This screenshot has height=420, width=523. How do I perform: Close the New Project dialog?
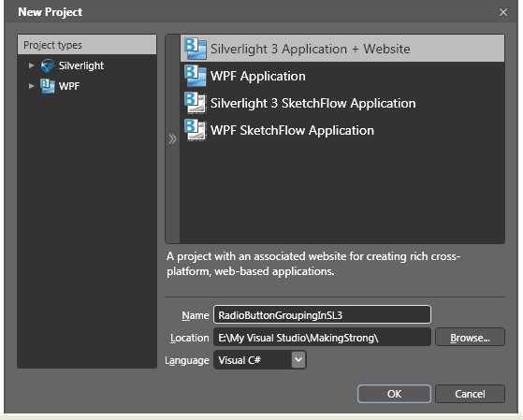[x=503, y=12]
